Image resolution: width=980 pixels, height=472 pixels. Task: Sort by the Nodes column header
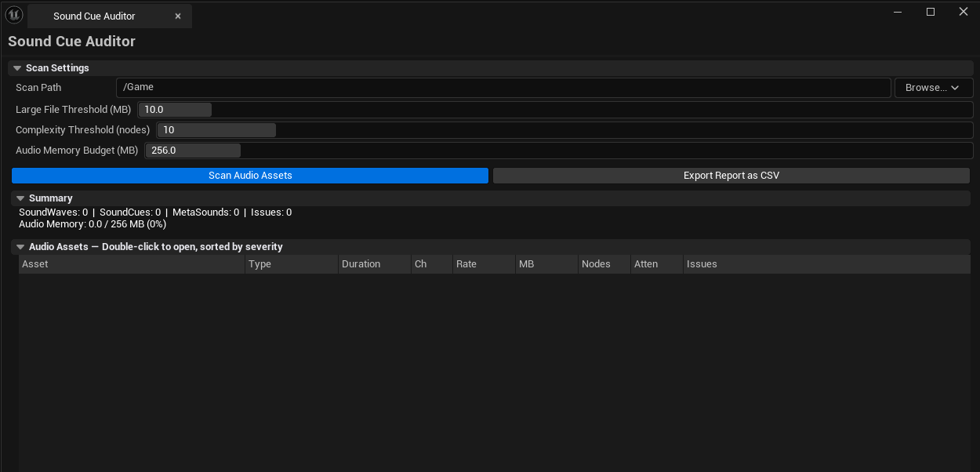[604, 264]
